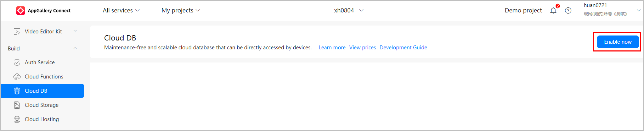Image resolution: width=644 pixels, height=131 pixels.
Task: Open the notifications bell icon
Action: 553,11
